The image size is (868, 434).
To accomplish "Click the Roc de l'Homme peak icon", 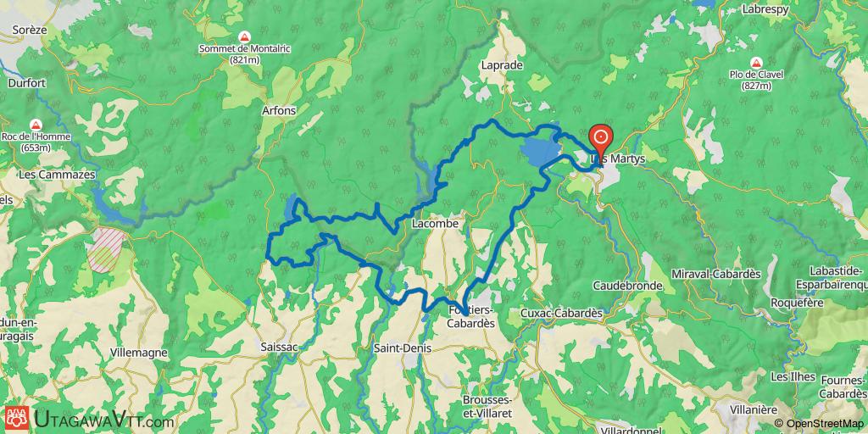I will coord(36,125).
